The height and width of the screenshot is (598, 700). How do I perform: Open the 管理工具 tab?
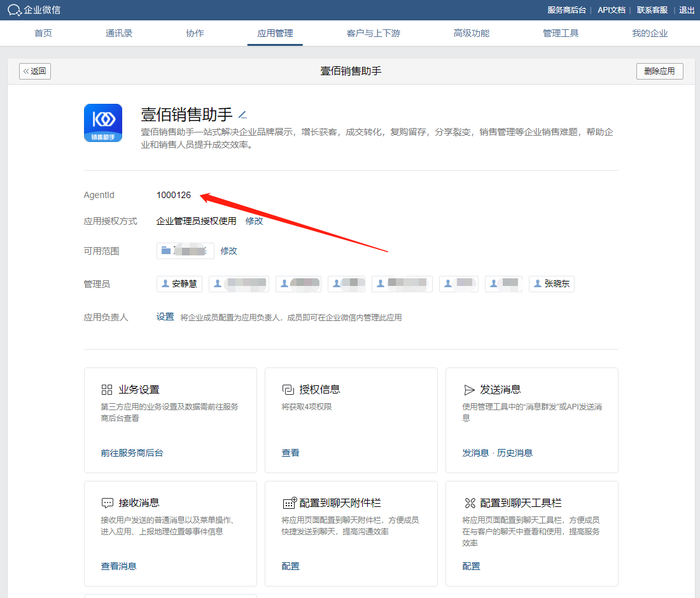click(x=561, y=33)
